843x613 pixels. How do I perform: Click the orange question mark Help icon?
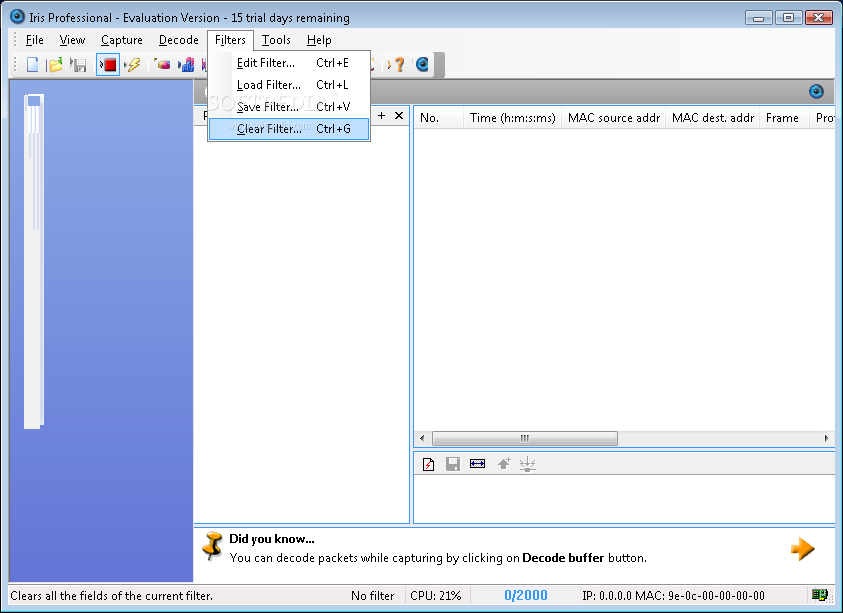tap(398, 65)
